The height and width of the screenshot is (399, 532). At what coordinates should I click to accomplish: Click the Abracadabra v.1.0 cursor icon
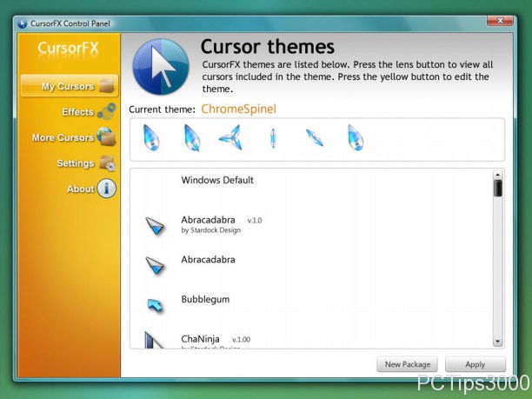click(155, 226)
